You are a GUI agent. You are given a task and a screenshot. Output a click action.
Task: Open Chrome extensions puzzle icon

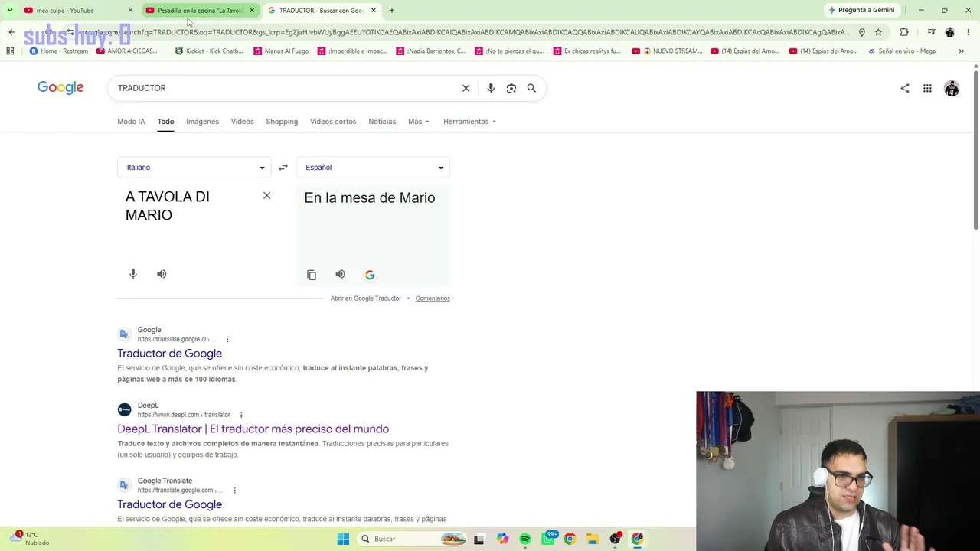click(x=904, y=32)
